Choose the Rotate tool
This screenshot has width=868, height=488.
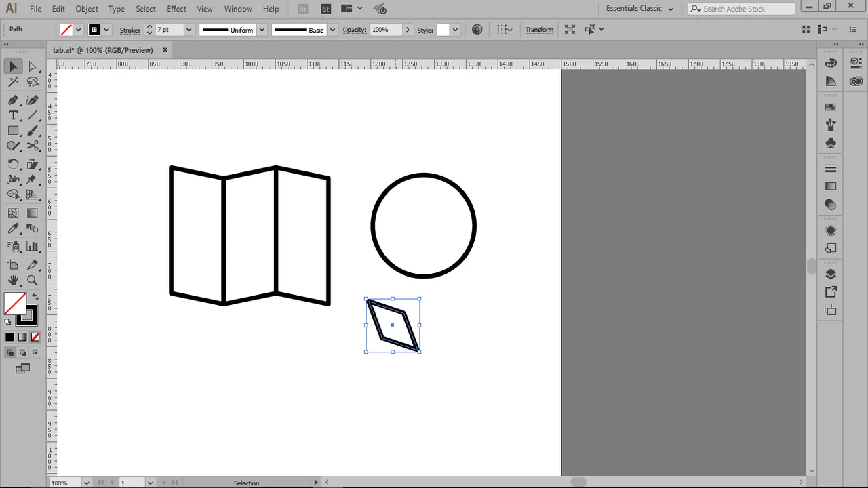[13, 164]
